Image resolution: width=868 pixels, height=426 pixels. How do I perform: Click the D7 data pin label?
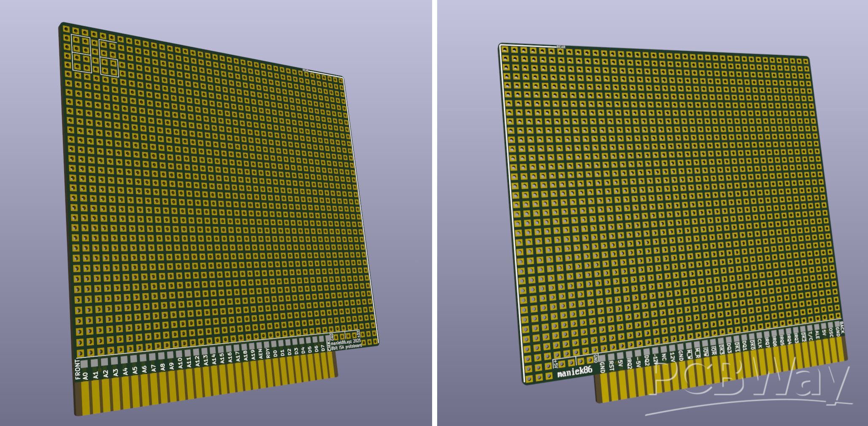[323, 348]
